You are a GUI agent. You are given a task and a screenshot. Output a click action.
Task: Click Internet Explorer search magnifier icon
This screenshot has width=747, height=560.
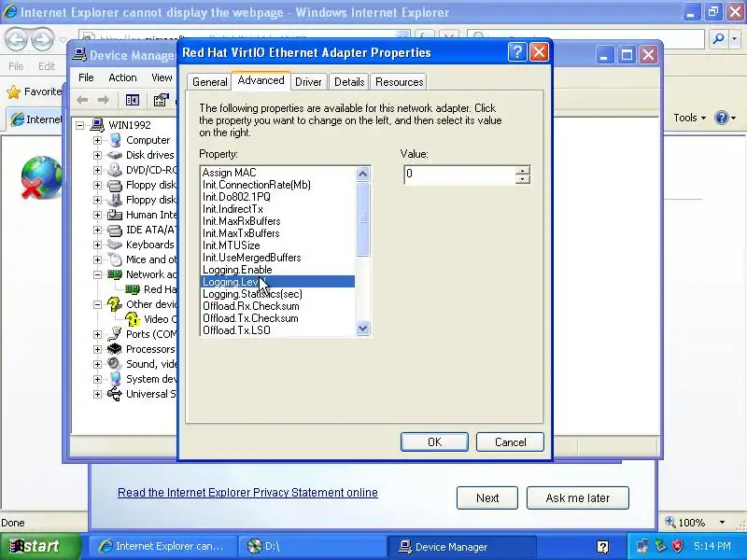pyautogui.click(x=718, y=39)
